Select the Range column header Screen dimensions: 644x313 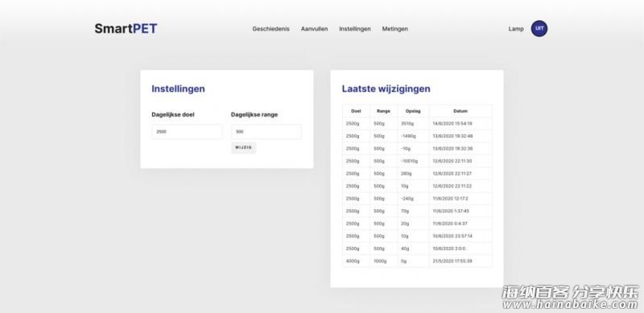coord(383,111)
